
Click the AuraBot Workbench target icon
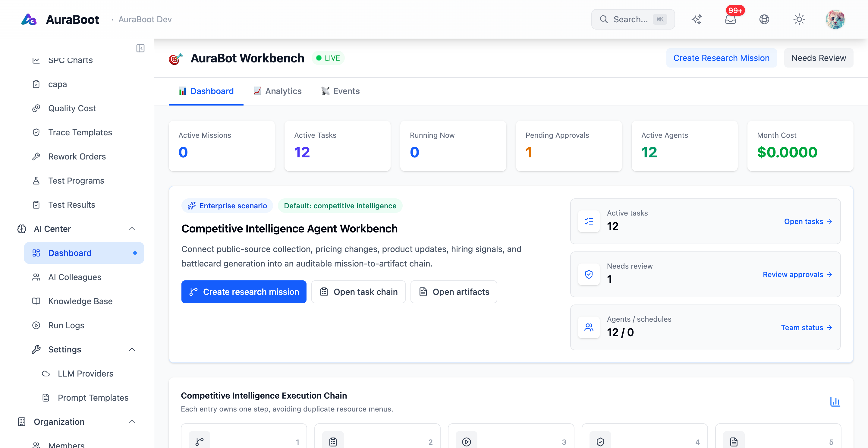(x=175, y=59)
